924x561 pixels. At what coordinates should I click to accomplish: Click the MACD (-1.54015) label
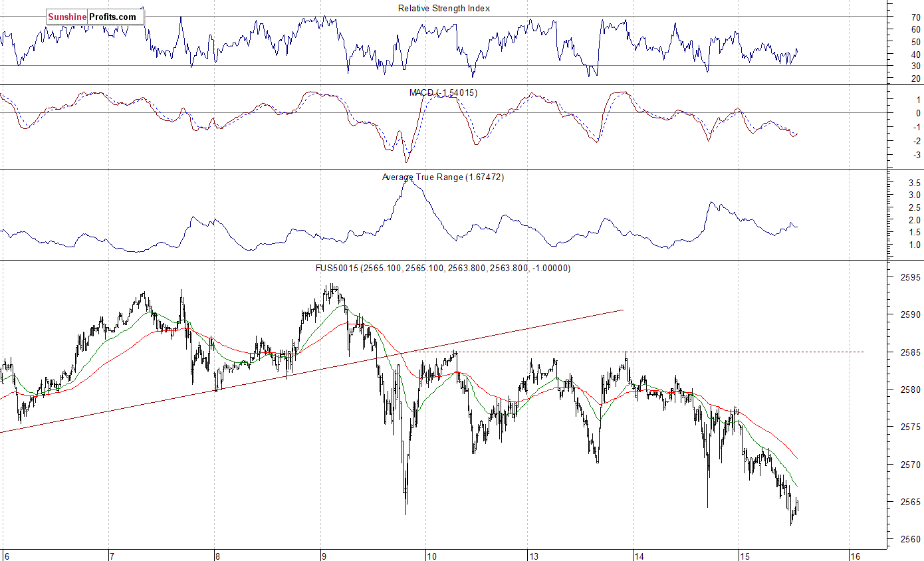(443, 92)
